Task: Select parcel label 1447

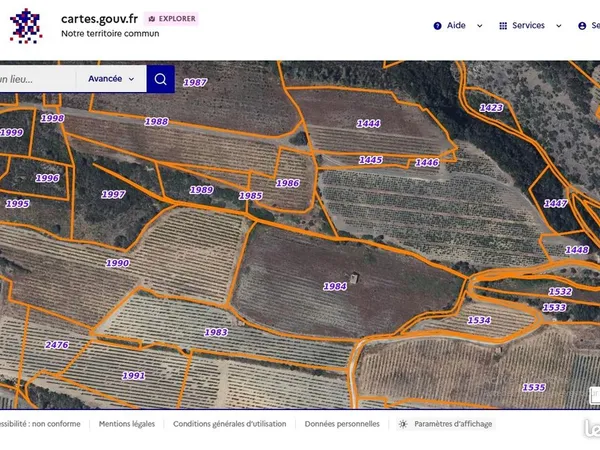Action: (556, 204)
